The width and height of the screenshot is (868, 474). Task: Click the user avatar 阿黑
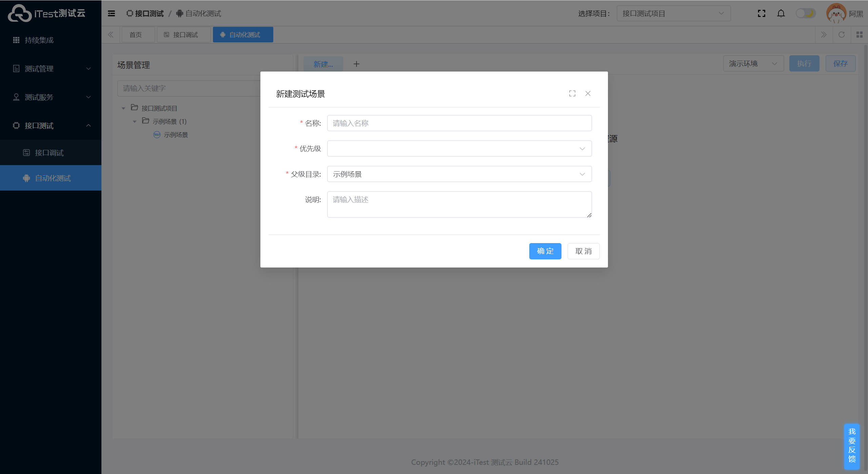click(836, 14)
